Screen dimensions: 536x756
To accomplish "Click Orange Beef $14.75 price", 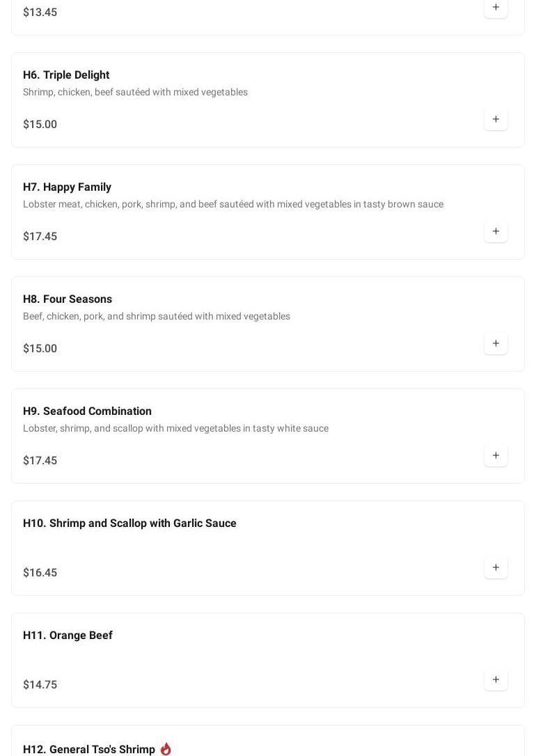I will pyautogui.click(x=40, y=685).
